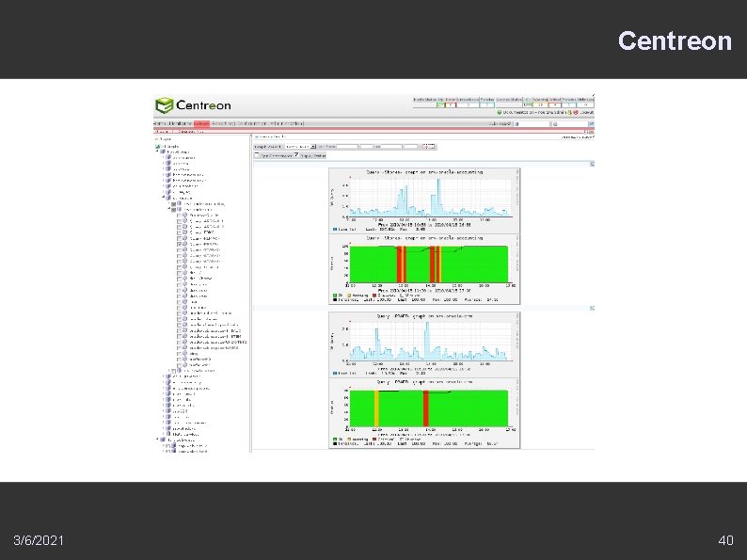The width and height of the screenshot is (747, 560).
Task: Toggle the Display Status checkbox
Action: tap(296, 155)
